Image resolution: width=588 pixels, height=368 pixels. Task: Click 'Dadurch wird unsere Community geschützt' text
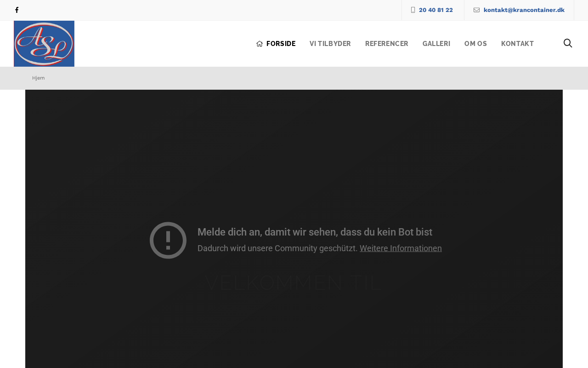[277, 248]
